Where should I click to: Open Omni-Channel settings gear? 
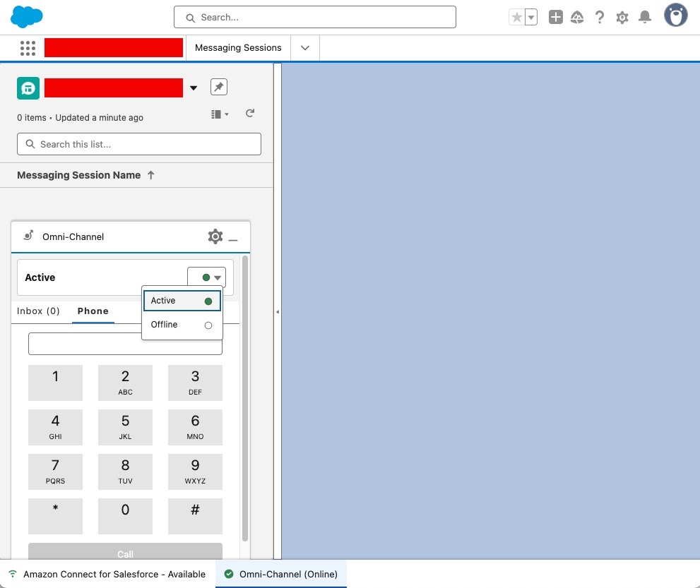215,236
